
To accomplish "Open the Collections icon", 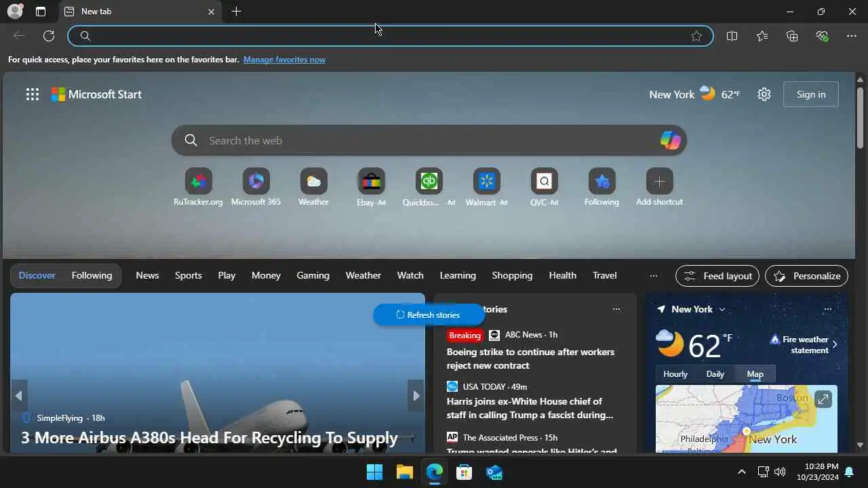I will coord(792,36).
